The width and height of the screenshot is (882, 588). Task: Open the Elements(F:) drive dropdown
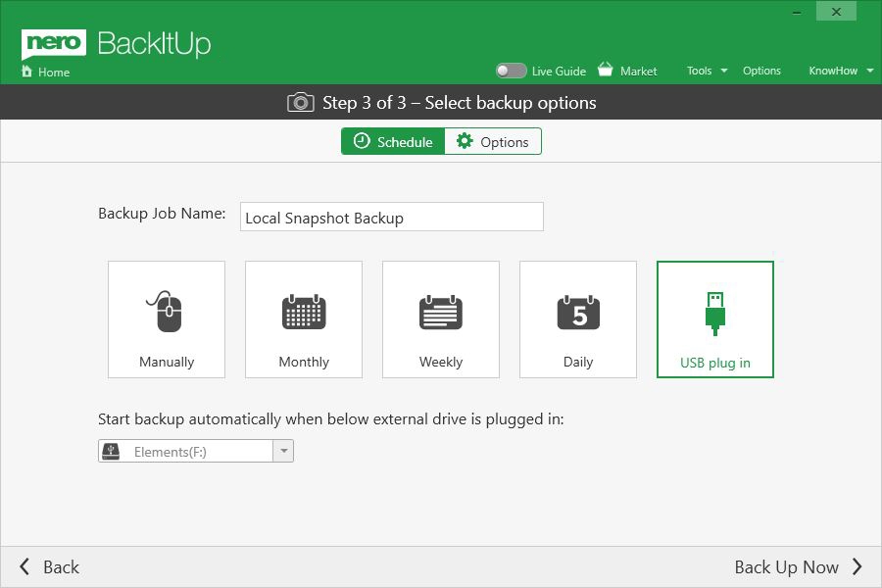pos(196,451)
